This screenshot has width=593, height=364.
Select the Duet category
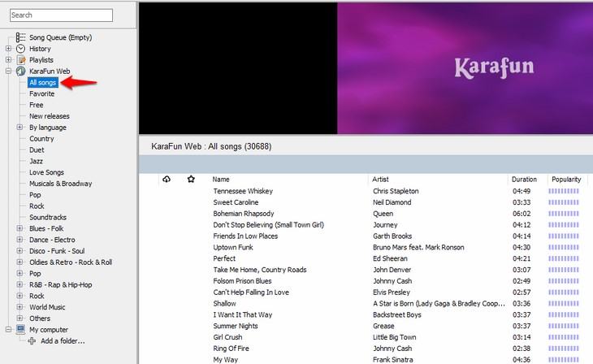click(37, 149)
